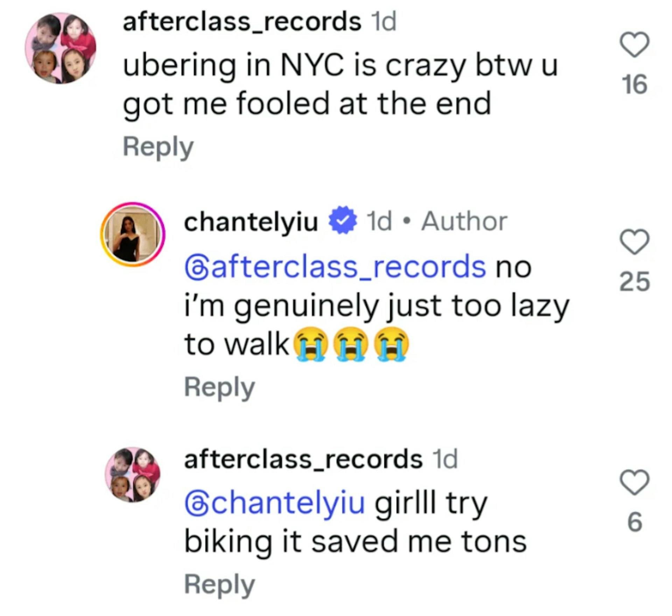Like the 'try biking' reply
This screenshot has height=616, width=672.
[635, 482]
